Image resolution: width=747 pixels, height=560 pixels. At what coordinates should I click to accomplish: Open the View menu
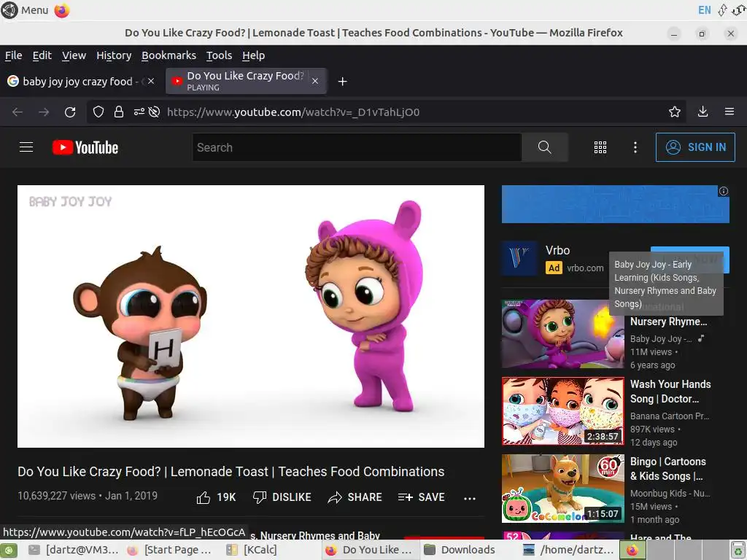coord(74,55)
